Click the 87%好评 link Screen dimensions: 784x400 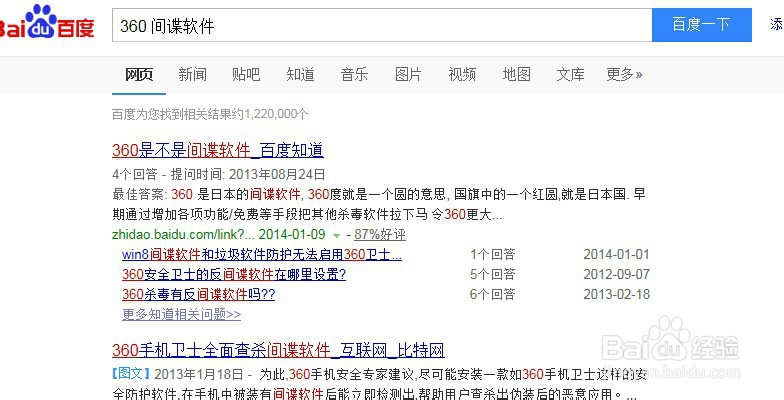tap(380, 234)
